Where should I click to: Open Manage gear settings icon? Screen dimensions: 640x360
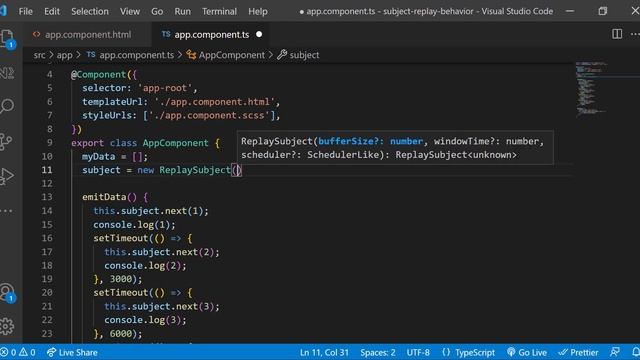pos(7,326)
